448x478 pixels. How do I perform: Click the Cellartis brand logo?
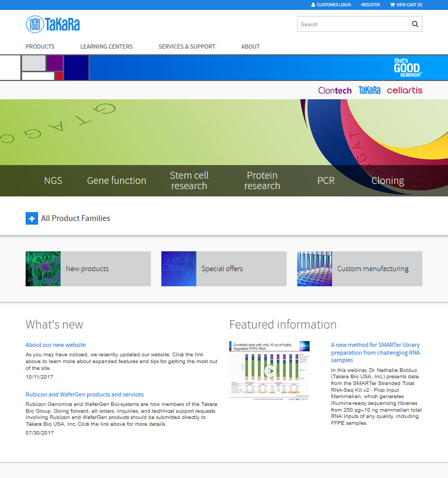pyautogui.click(x=405, y=90)
